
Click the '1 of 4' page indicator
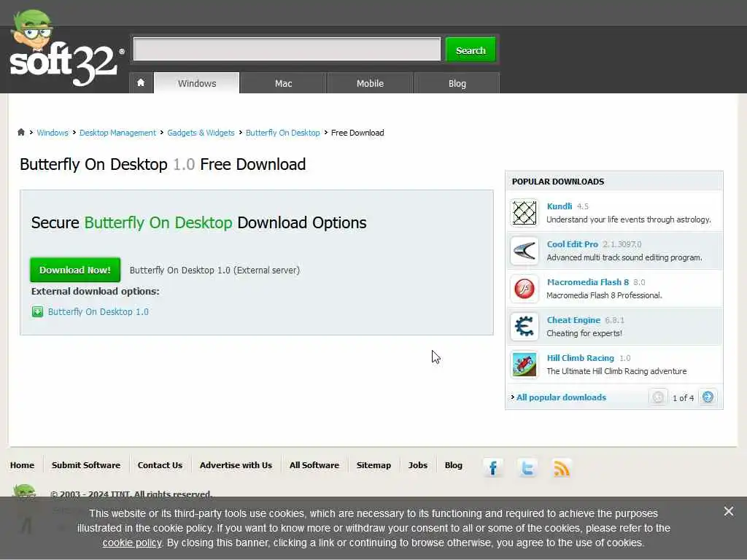tap(683, 398)
